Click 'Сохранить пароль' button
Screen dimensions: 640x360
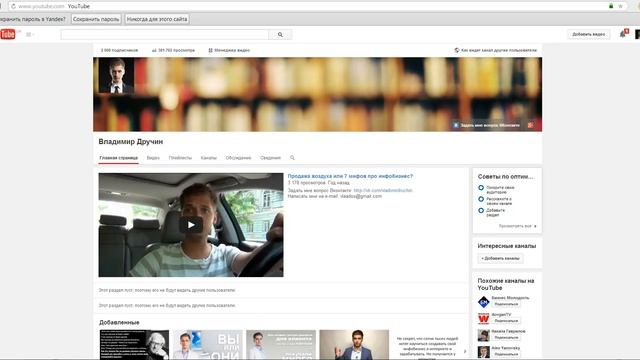coord(96,19)
